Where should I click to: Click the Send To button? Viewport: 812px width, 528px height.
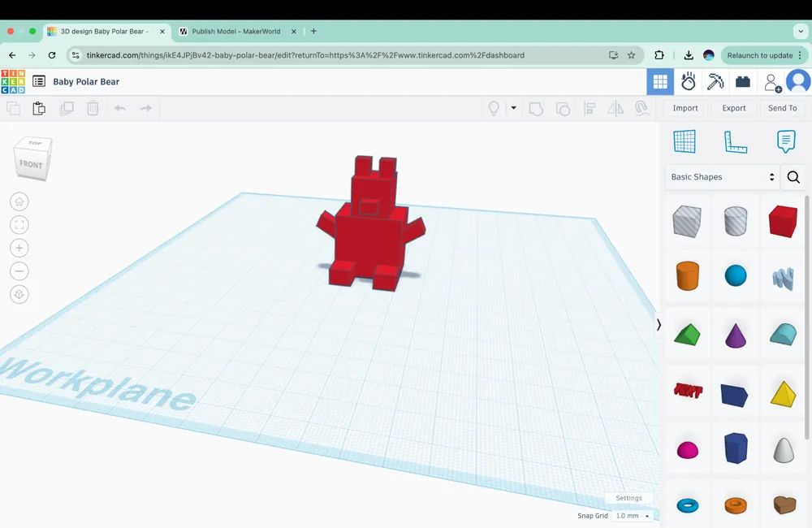[783, 108]
